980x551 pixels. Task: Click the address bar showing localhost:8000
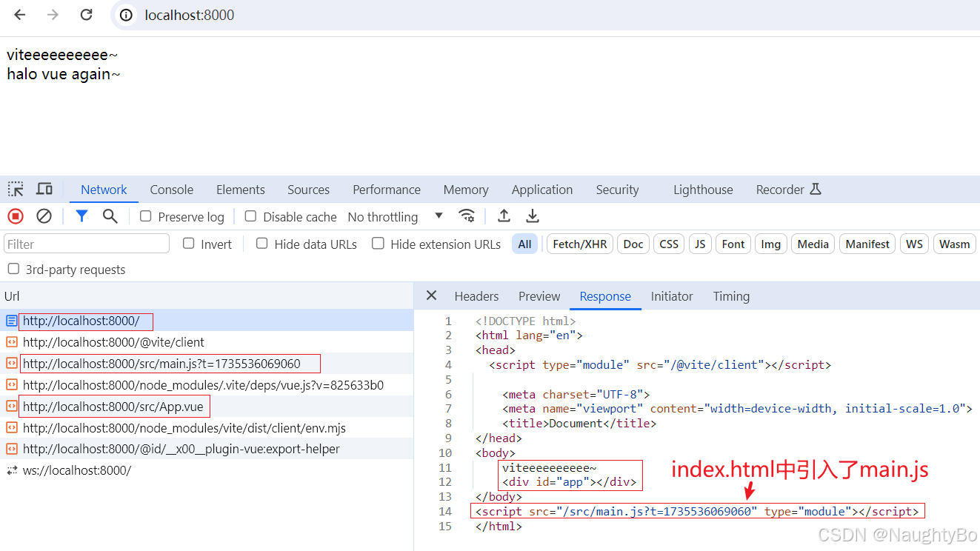tap(545, 15)
